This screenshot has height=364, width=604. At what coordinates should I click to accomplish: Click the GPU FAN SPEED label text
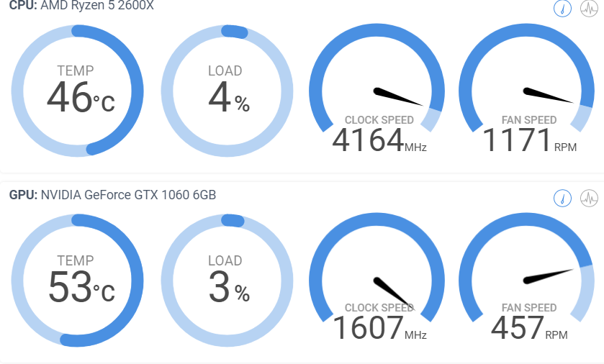point(529,308)
